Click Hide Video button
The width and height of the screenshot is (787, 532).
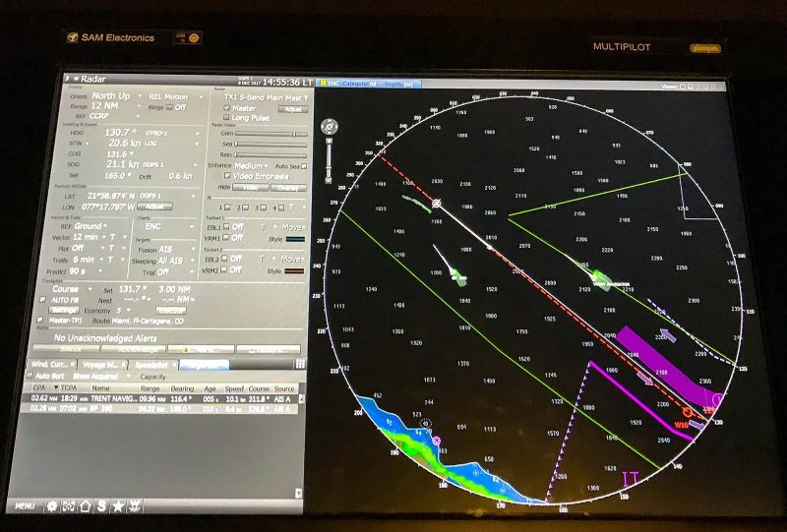[251, 187]
